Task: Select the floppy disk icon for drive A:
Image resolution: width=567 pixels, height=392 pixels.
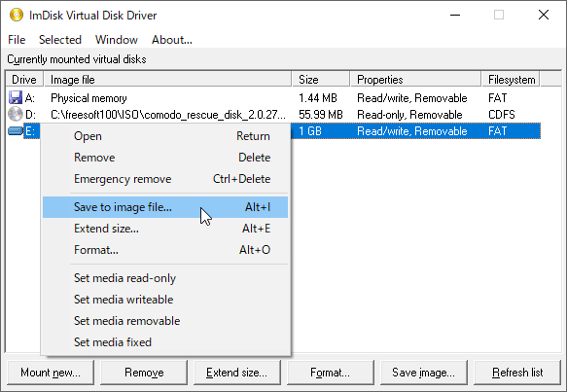Action: coord(16,98)
